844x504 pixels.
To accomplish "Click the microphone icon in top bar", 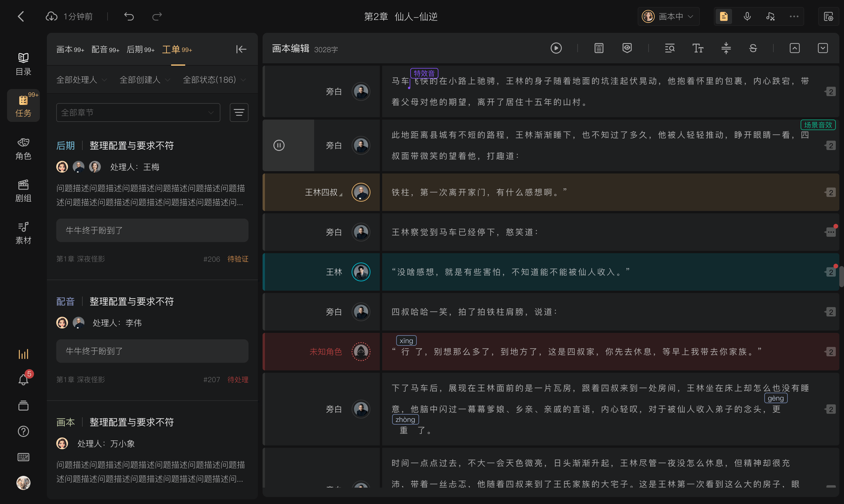I will 747,16.
